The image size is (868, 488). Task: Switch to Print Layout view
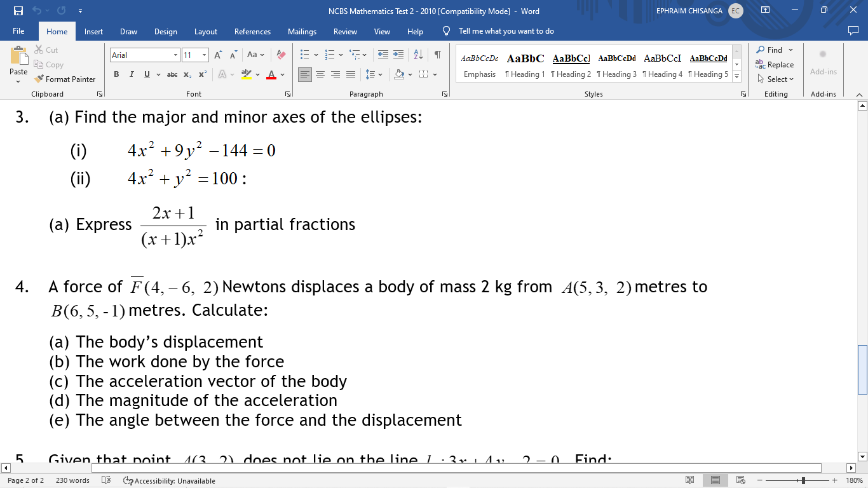715,480
